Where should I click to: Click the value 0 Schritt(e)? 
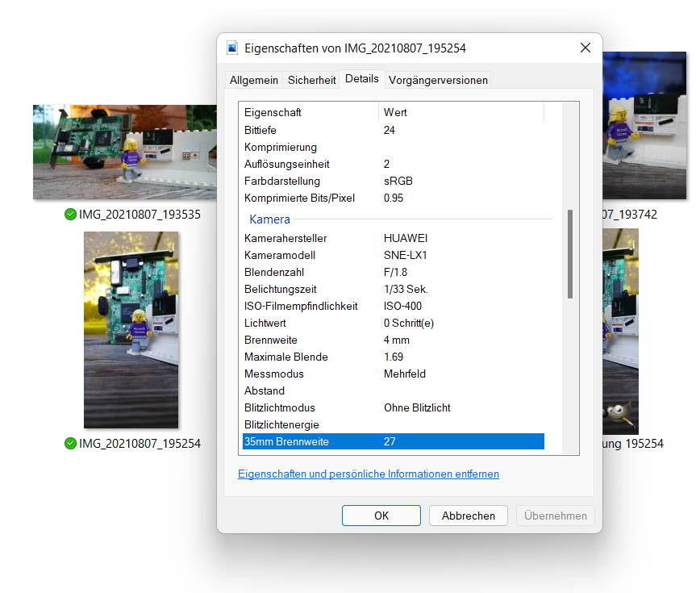409,323
